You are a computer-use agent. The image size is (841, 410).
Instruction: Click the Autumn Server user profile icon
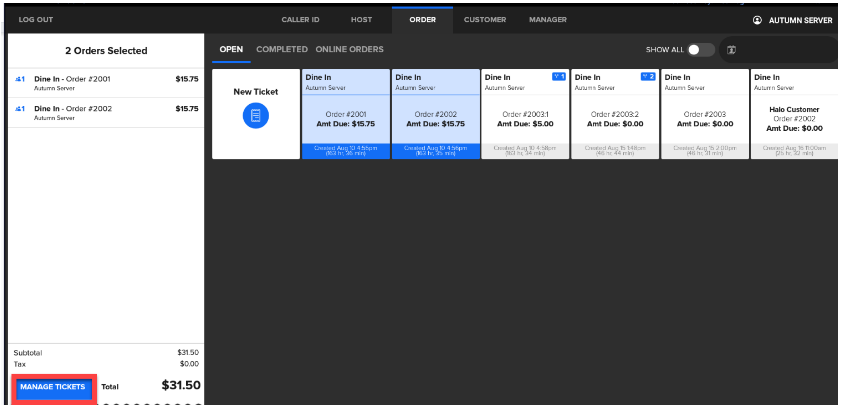[757, 20]
